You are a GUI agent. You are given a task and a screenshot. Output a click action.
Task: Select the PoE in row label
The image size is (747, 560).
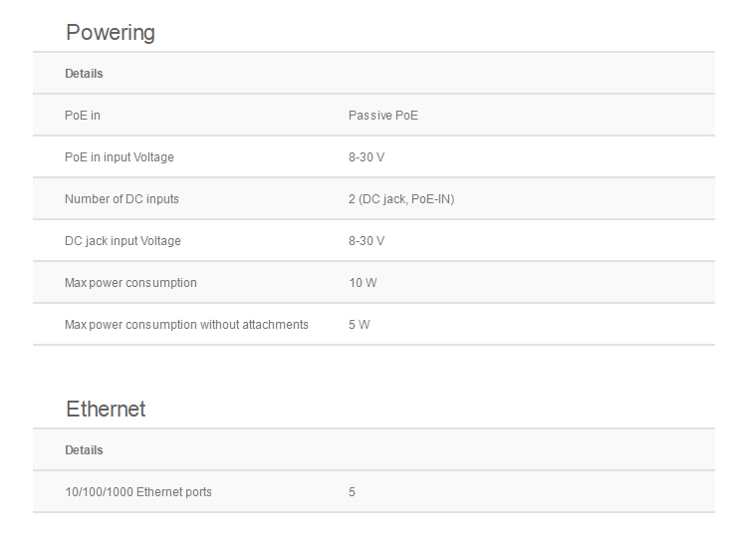(x=83, y=116)
